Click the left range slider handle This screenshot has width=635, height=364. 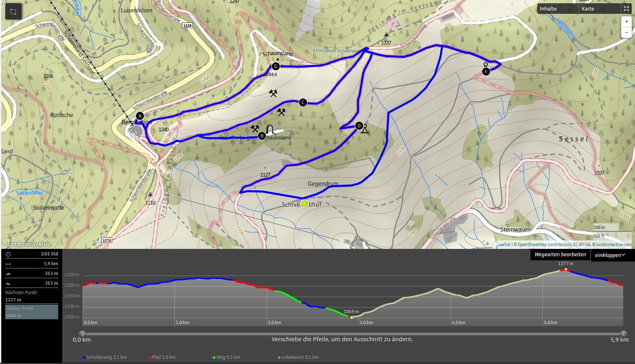point(82,334)
